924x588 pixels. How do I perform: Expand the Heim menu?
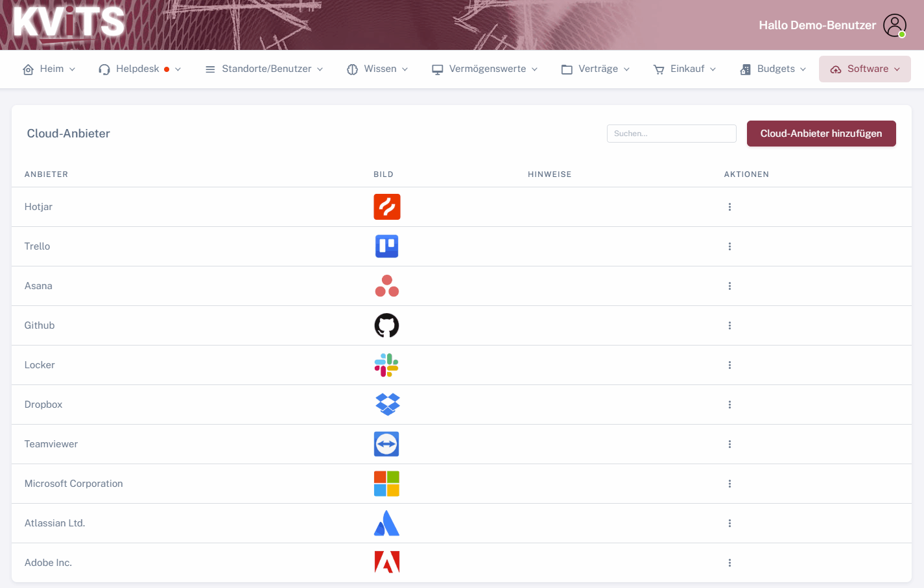click(x=49, y=69)
